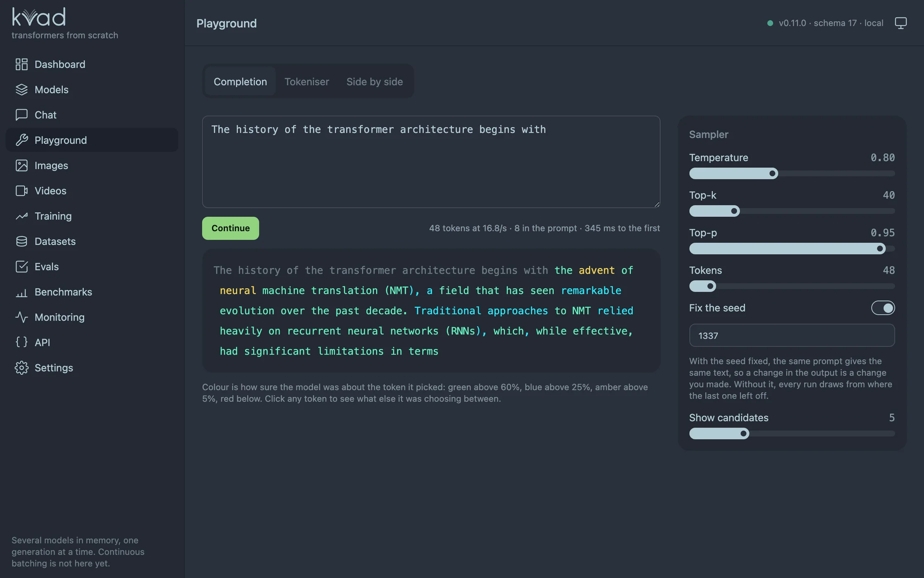Click the Top-p slider handle
The height and width of the screenshot is (578, 924).
pyautogui.click(x=880, y=249)
